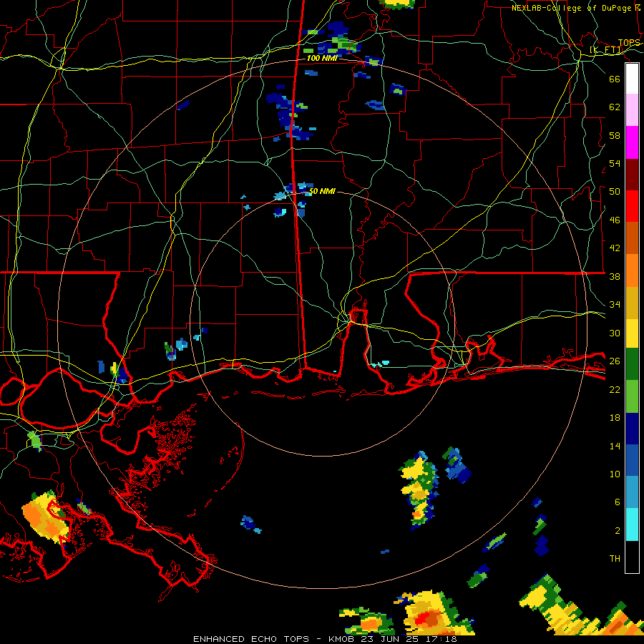Click the 'KMOB' radar station identifier

341,639
